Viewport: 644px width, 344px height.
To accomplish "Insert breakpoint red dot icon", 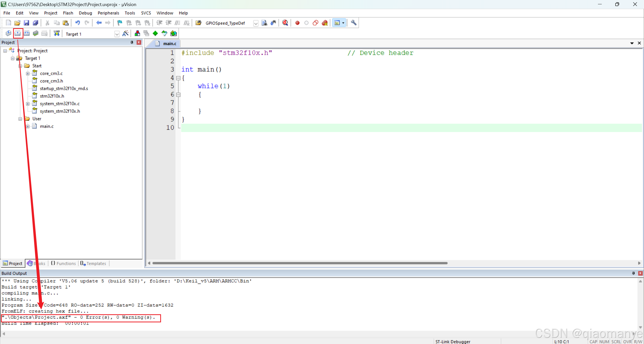I will tap(297, 23).
